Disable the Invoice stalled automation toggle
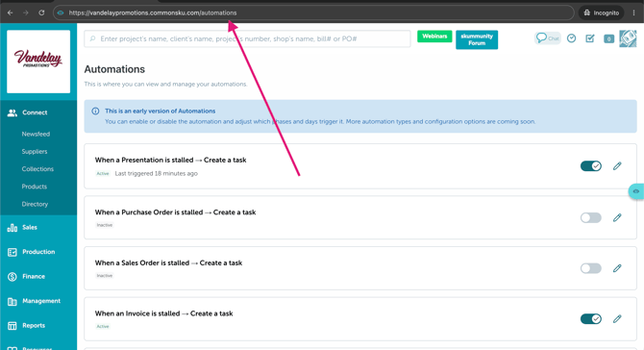 click(x=590, y=319)
